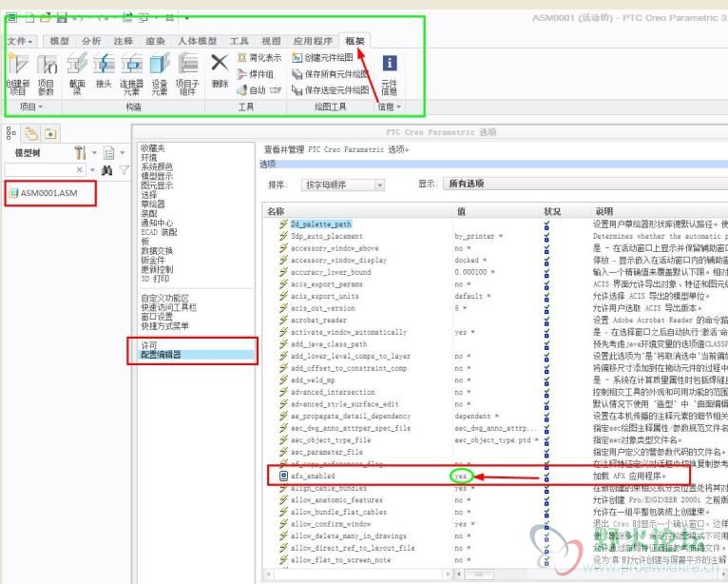Switch to the Favorites tab icon

pyautogui.click(x=50, y=134)
